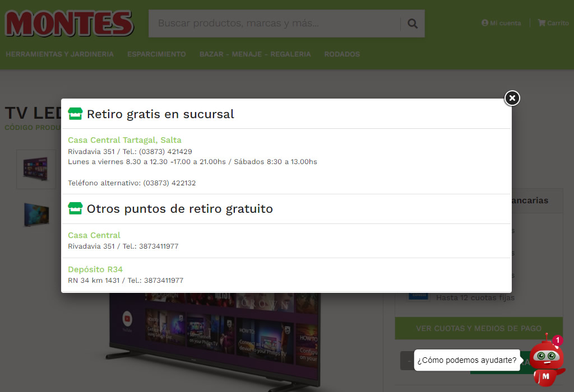This screenshot has width=574, height=392.
Task: Click the storefront icon beside "Retiro gratis en sucursal"
Action: click(75, 114)
